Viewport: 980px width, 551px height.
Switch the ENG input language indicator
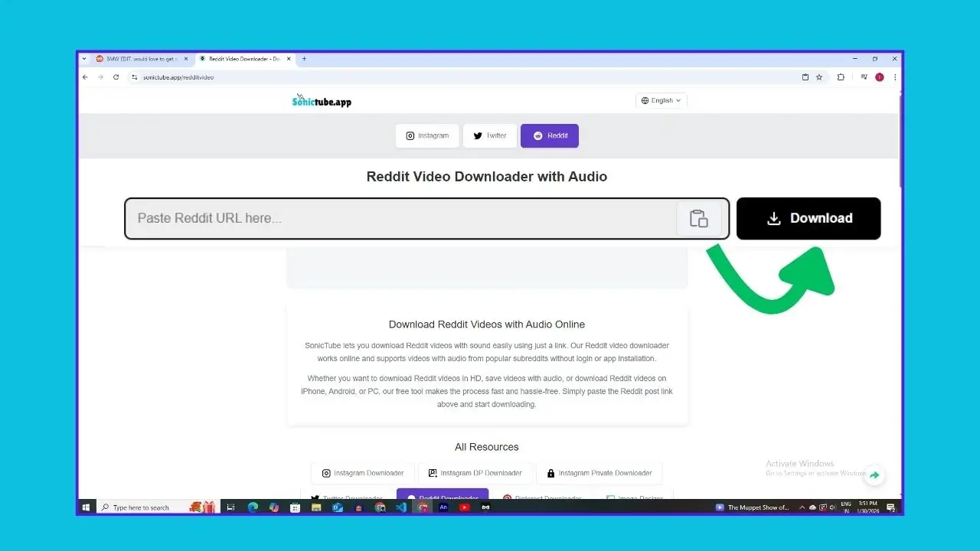pos(846,507)
